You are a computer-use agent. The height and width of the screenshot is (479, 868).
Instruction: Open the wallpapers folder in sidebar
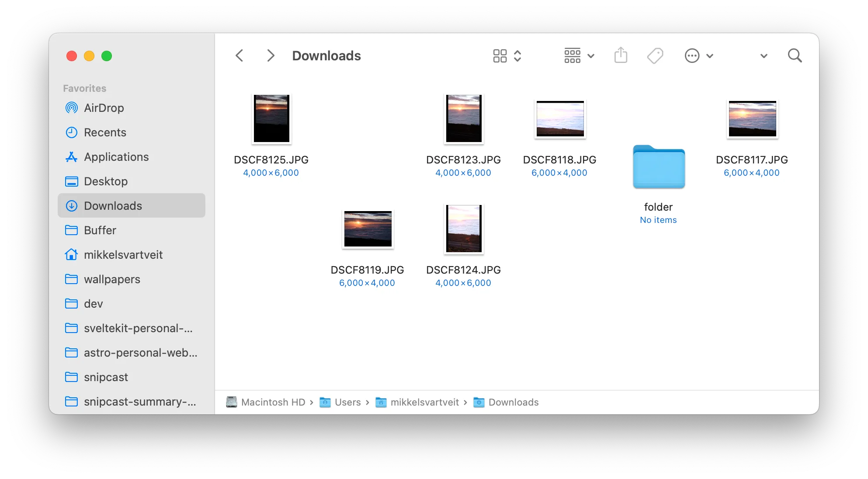112,279
